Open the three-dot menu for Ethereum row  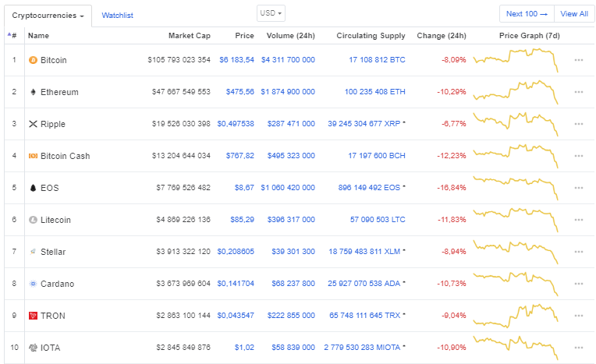click(579, 92)
